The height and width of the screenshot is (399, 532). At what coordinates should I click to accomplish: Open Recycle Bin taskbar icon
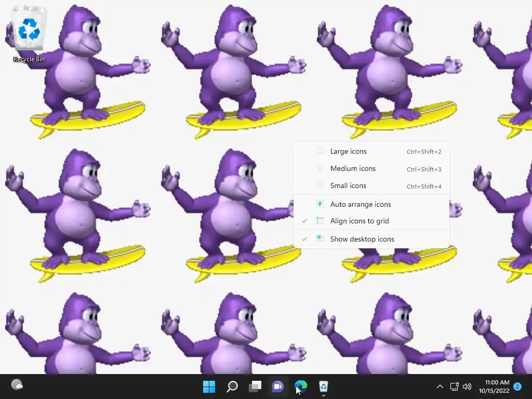click(x=324, y=387)
